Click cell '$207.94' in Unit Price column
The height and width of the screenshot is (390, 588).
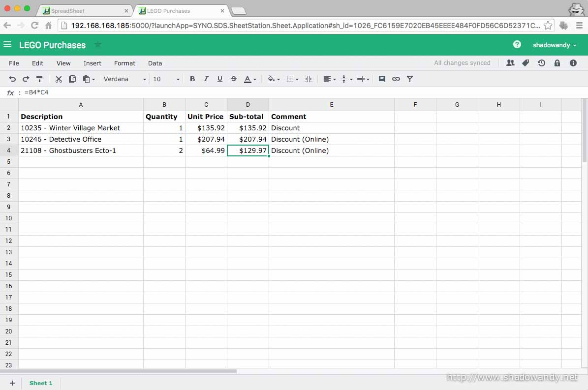pos(206,139)
